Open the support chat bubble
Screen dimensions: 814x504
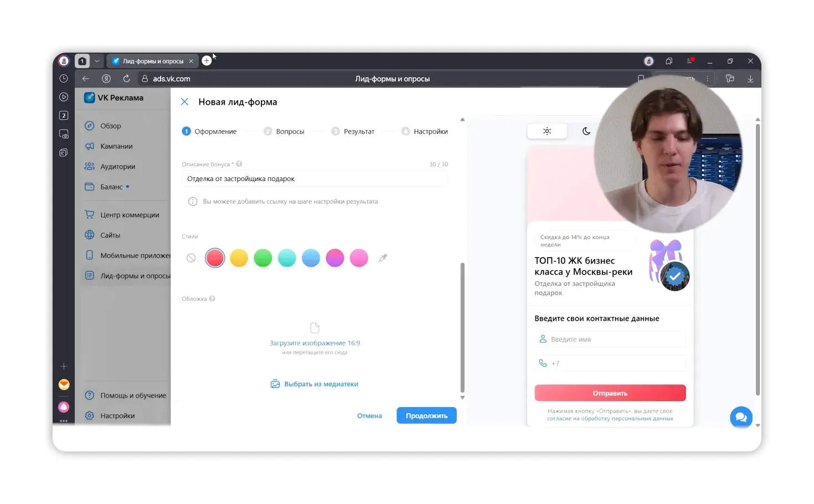pyautogui.click(x=741, y=417)
